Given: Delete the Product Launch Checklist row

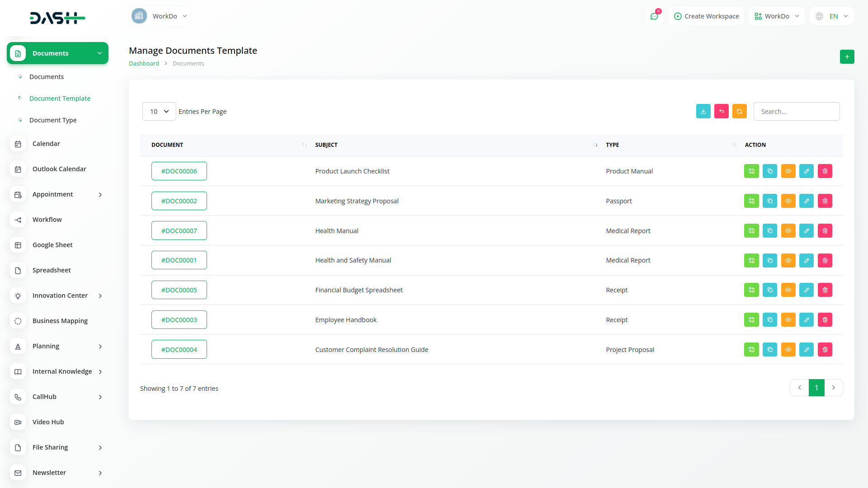Looking at the screenshot, I should pos(825,171).
